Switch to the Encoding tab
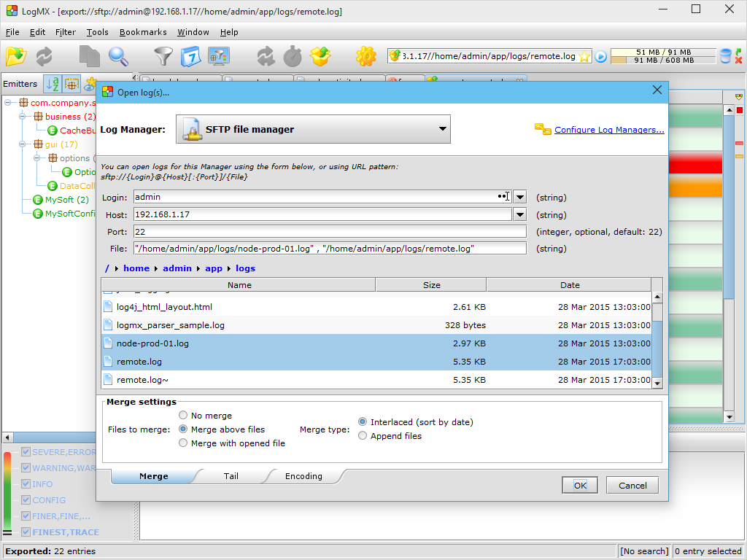 click(303, 476)
